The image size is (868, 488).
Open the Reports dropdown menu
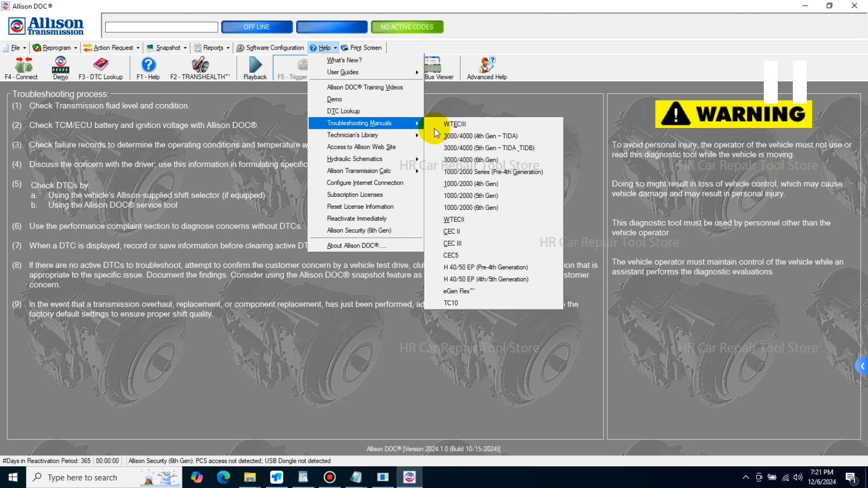(211, 47)
